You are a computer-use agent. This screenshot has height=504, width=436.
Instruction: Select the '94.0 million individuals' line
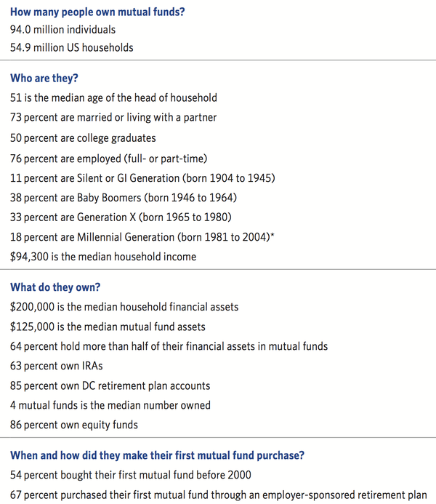point(62,30)
